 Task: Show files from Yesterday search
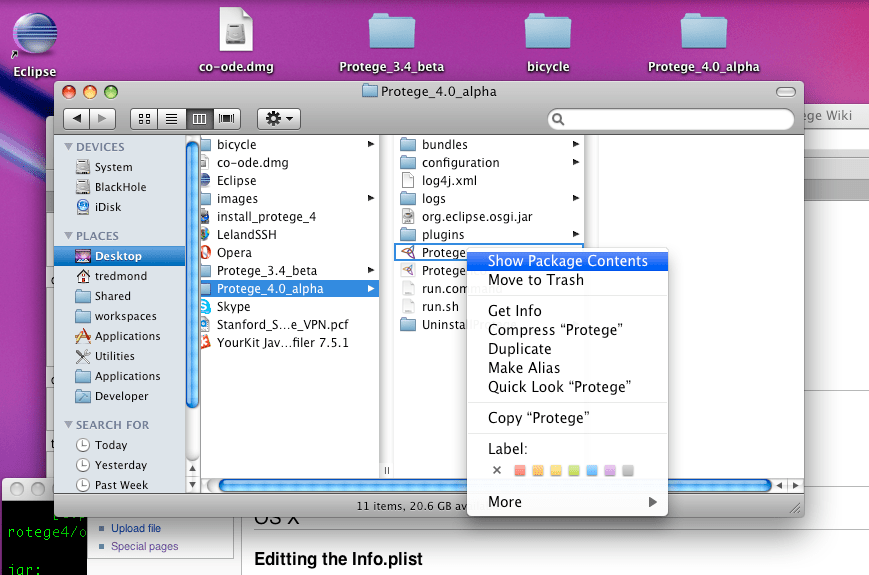pos(119,465)
